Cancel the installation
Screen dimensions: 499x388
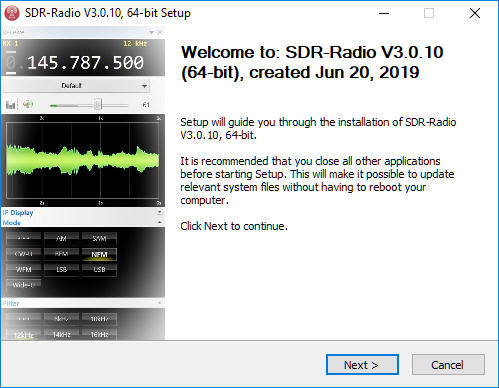click(x=448, y=365)
